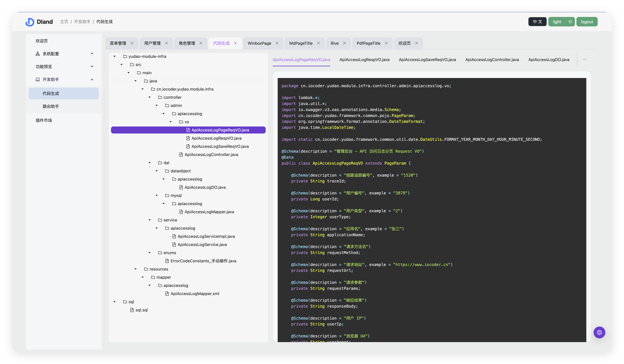Close the MdPageTitle tab
Viewport: 624px width, 364px height.
[318, 43]
